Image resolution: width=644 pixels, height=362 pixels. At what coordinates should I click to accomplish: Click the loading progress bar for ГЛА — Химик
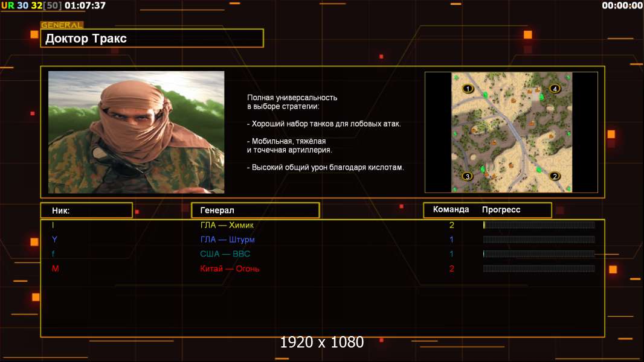[539, 225]
